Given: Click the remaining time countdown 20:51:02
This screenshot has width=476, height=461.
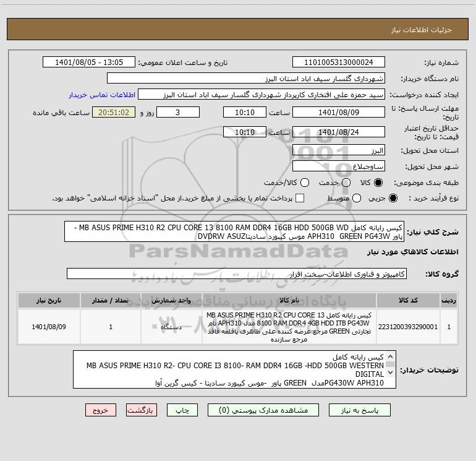Looking at the screenshot, I should (x=114, y=112).
